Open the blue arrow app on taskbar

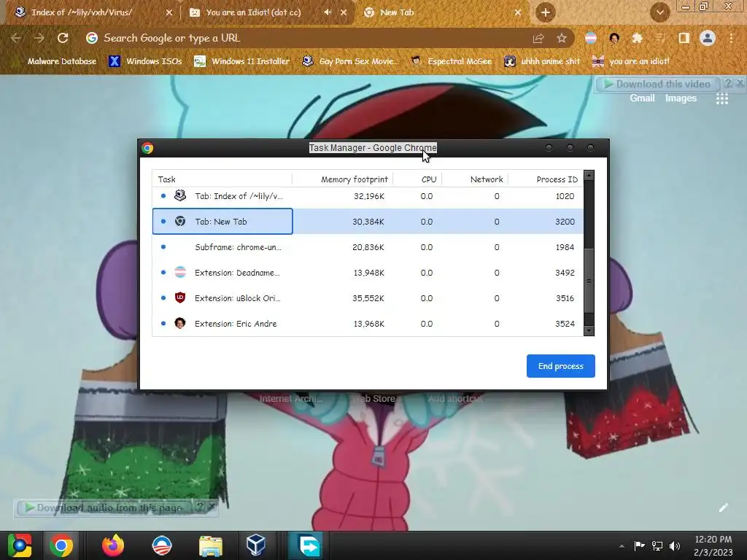(x=309, y=545)
